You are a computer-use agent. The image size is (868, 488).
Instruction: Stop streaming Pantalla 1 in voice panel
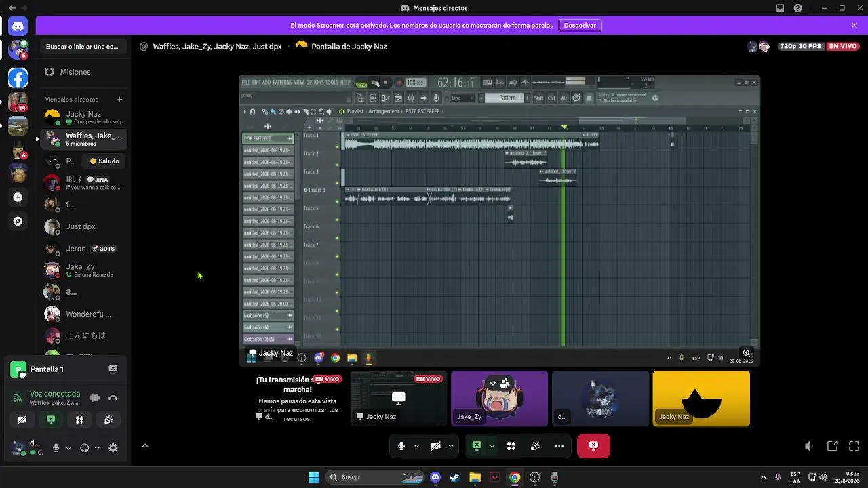pyautogui.click(x=113, y=369)
